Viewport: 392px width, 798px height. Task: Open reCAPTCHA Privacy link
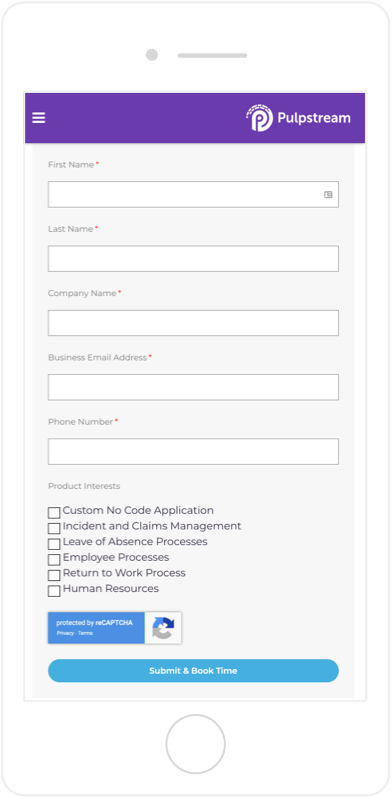65,633
